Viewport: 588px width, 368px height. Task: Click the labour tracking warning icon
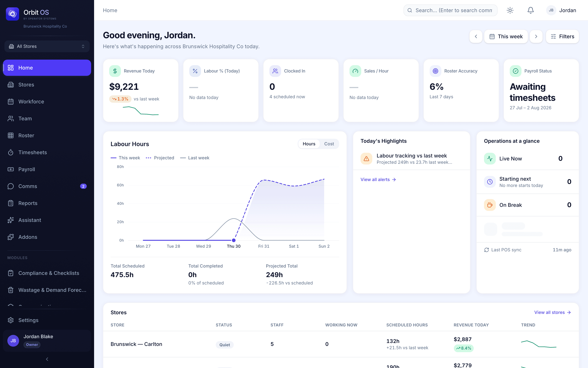(366, 159)
